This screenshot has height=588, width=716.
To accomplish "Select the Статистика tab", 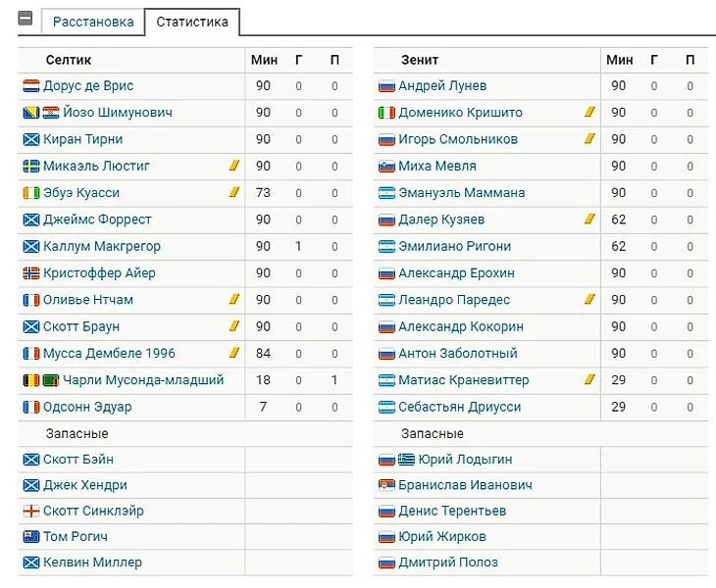I will [192, 22].
